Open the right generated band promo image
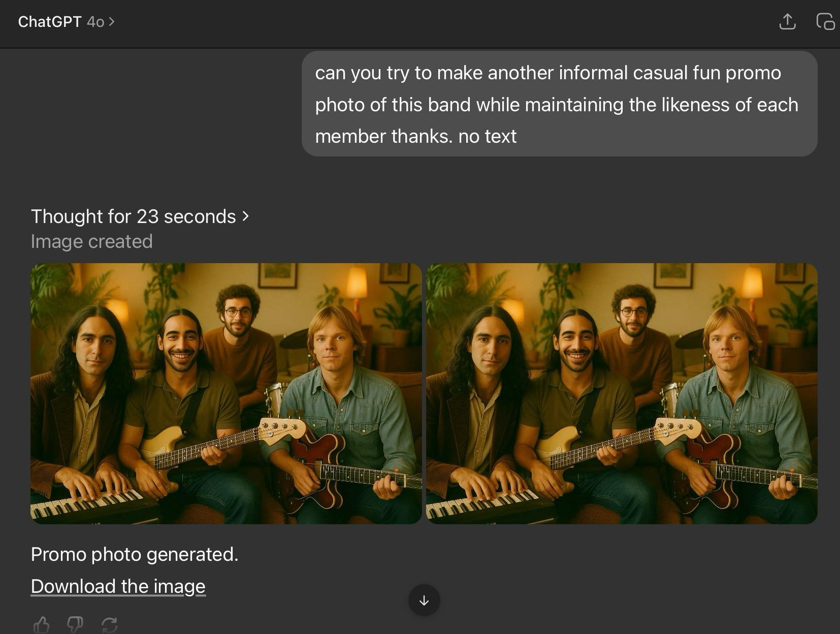Viewport: 840px width, 634px height. [x=622, y=394]
